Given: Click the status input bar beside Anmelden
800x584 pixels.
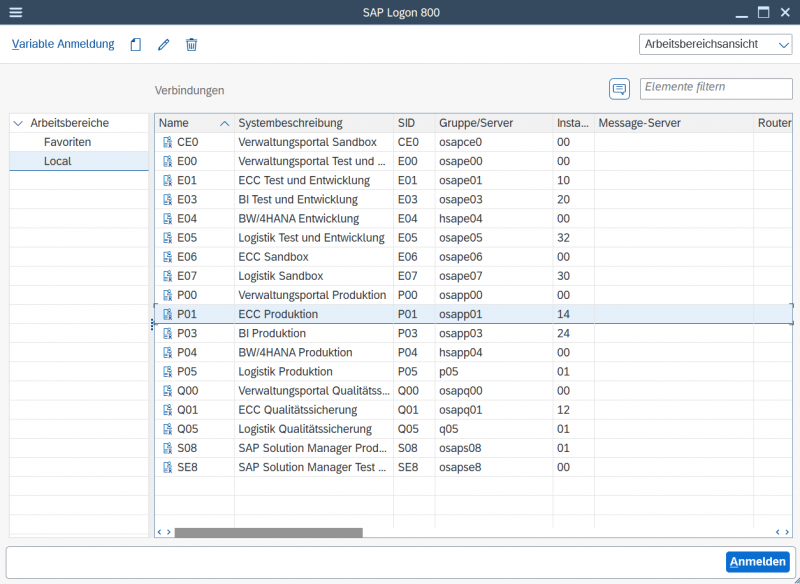Looking at the screenshot, I should [x=365, y=562].
